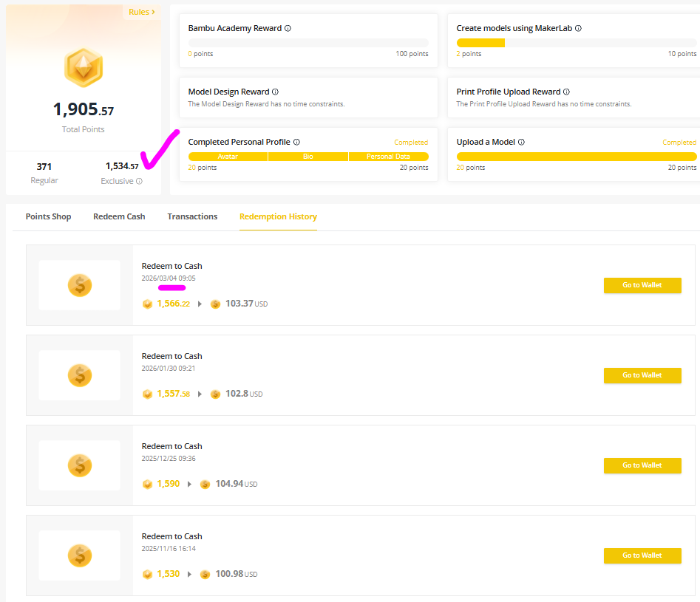Go to Wallet for 103.37 USD redemption
The height and width of the screenshot is (602, 700).
pyautogui.click(x=642, y=285)
